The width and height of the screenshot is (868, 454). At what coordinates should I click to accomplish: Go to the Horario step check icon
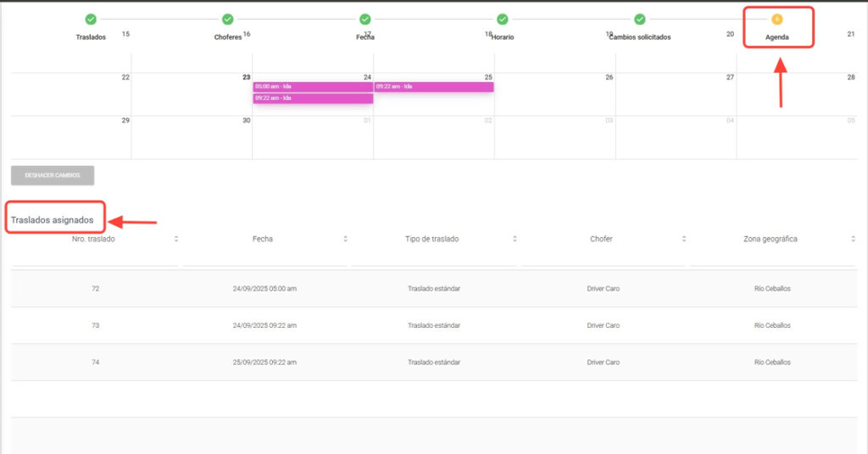coord(503,19)
